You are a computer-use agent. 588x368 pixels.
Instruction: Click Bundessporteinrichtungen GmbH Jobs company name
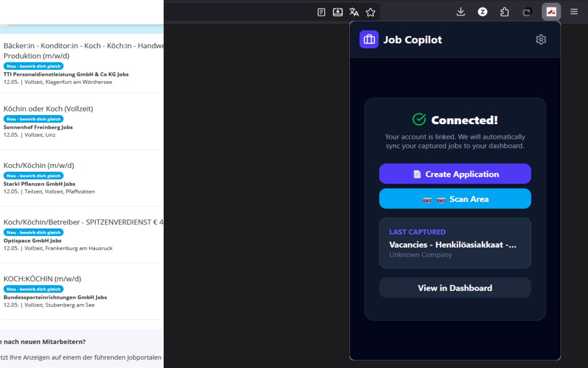[55, 297]
